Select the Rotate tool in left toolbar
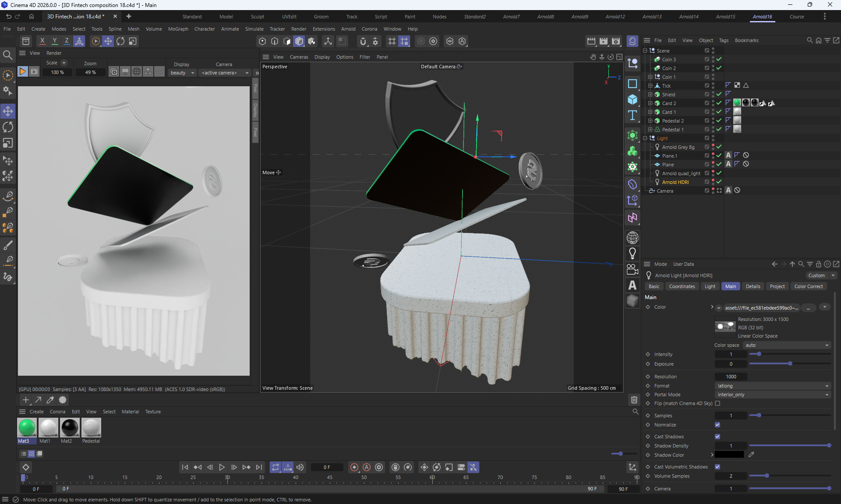The height and width of the screenshot is (504, 841). coord(8,127)
